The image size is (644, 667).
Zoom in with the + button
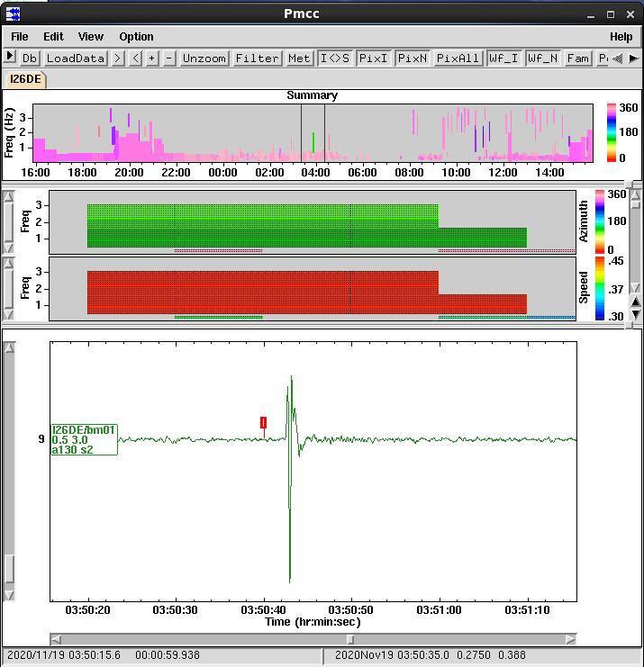[x=152, y=59]
